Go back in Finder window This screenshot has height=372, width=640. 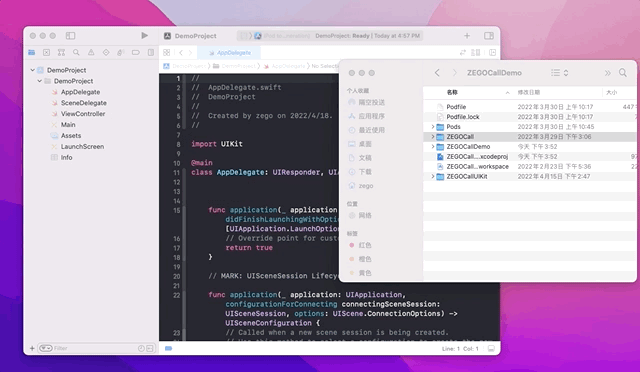437,73
